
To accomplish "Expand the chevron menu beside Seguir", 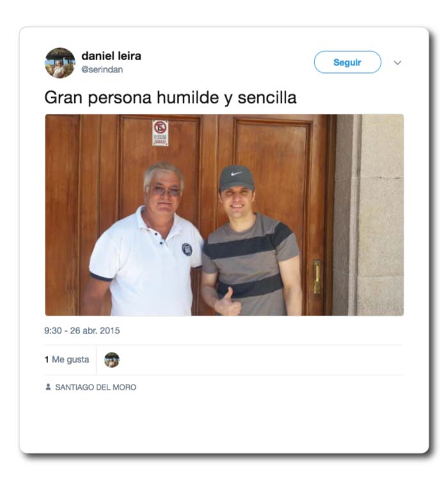I will point(397,63).
